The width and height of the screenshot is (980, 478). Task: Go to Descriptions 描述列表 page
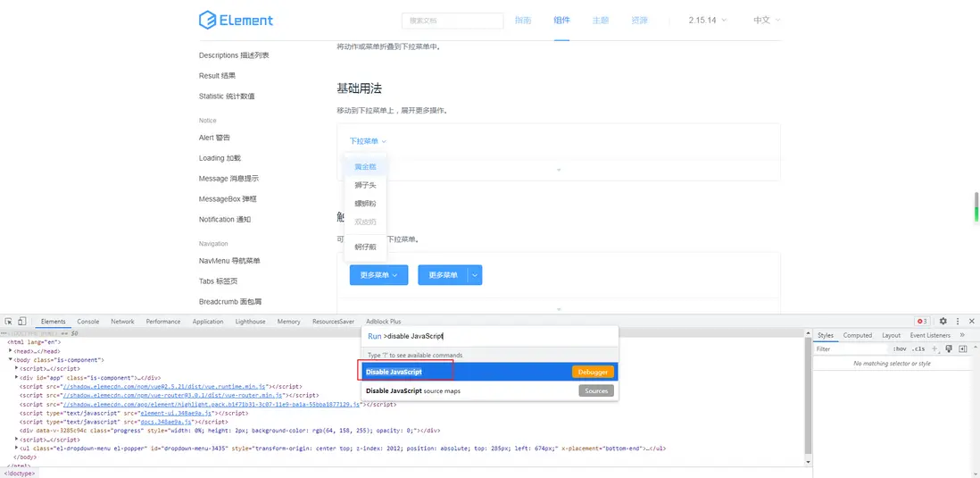(x=234, y=55)
